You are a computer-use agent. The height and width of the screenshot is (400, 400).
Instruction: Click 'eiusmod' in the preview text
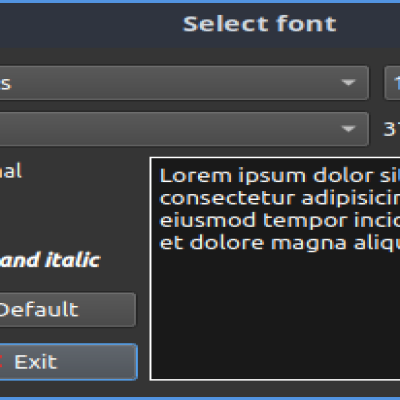207,221
